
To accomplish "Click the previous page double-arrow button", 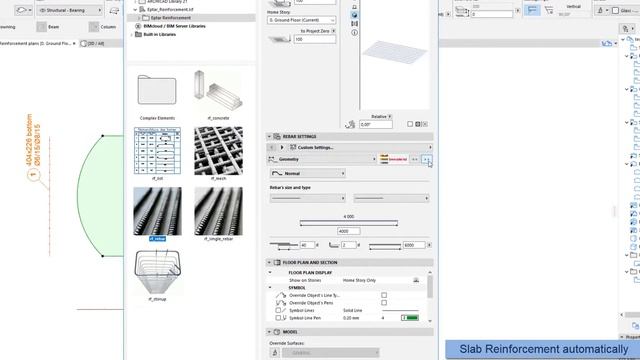I will point(415,159).
